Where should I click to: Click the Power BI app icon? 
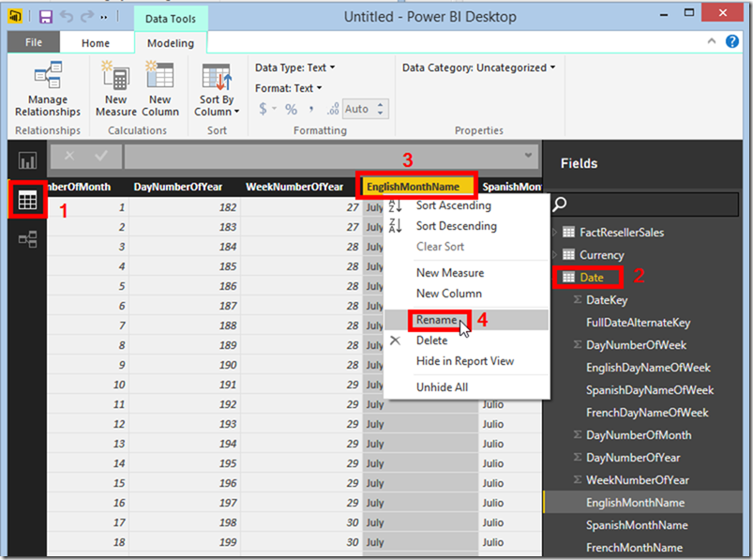(x=15, y=17)
